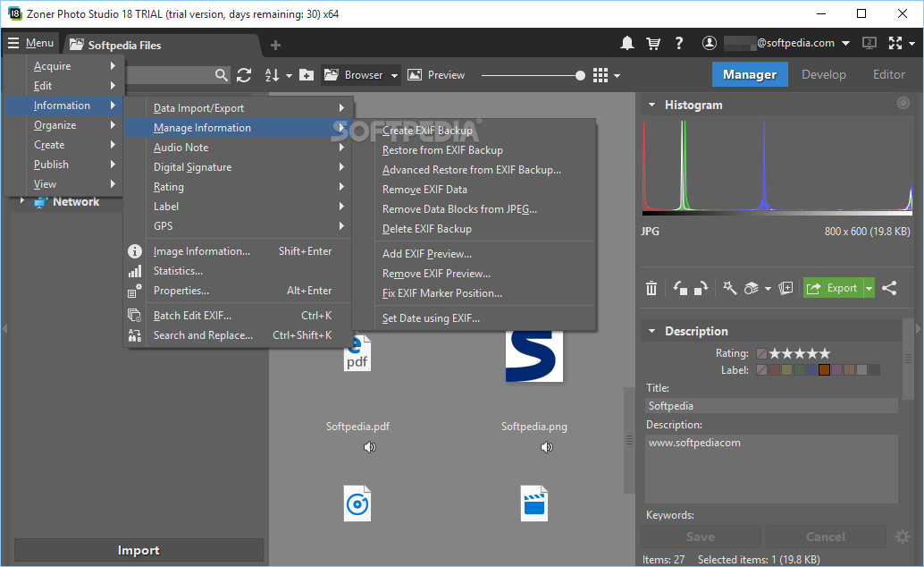Open help question mark icon
This screenshot has height=567, width=924.
click(679, 43)
